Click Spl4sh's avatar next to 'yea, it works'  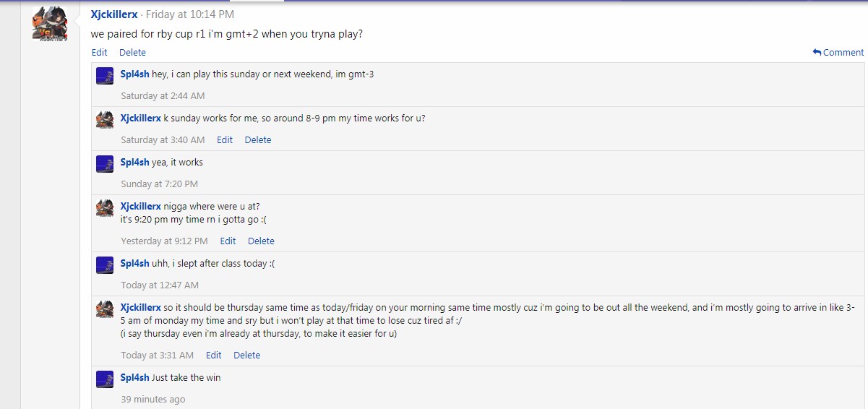(x=105, y=164)
